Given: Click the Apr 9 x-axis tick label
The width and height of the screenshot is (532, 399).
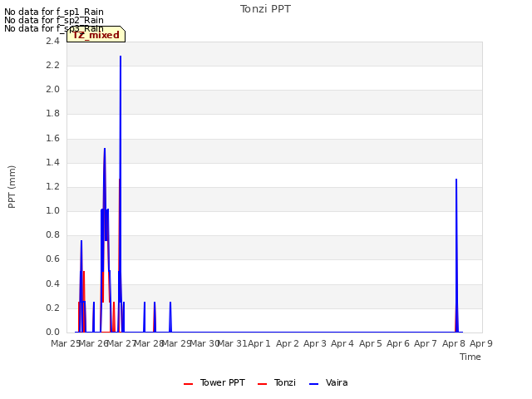Looking at the screenshot, I should [x=481, y=343].
